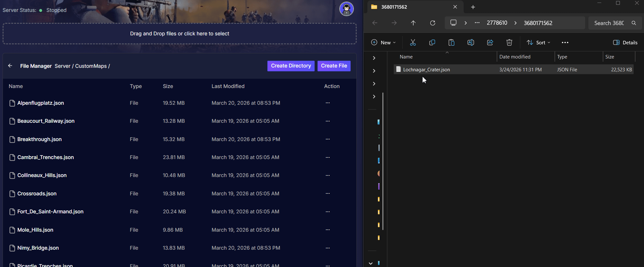Click the Copy icon in Explorer toolbar
644x267 pixels.
(x=432, y=42)
